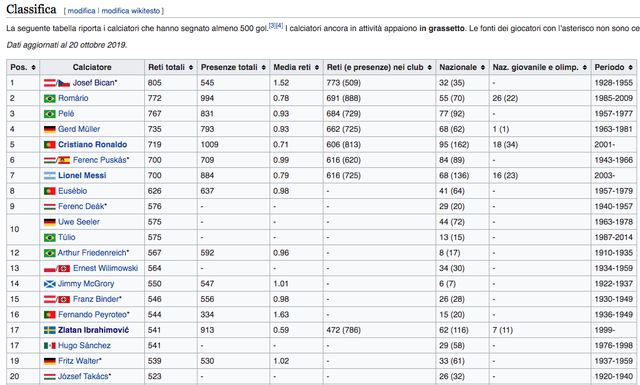Image resolution: width=640 pixels, height=385 pixels.
Task: Select the 472 (786) club goals cell
Action: coord(380,330)
